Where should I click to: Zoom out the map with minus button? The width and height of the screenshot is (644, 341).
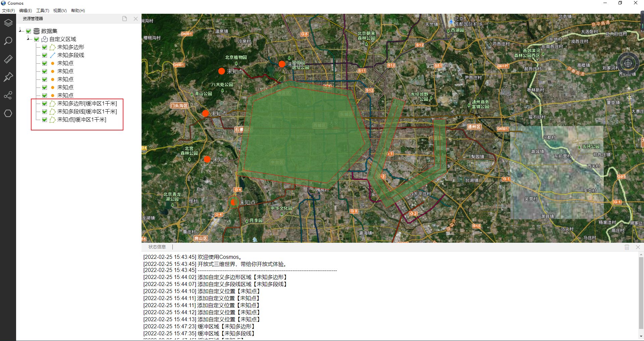629,106
